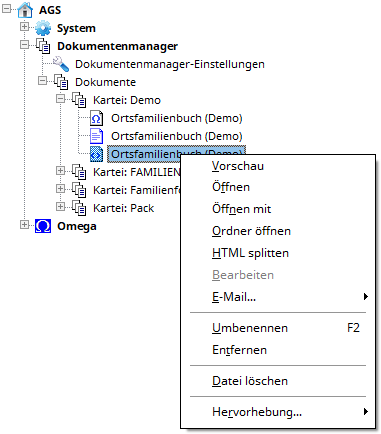Collapse the Kartei: Demo node

[60, 98]
